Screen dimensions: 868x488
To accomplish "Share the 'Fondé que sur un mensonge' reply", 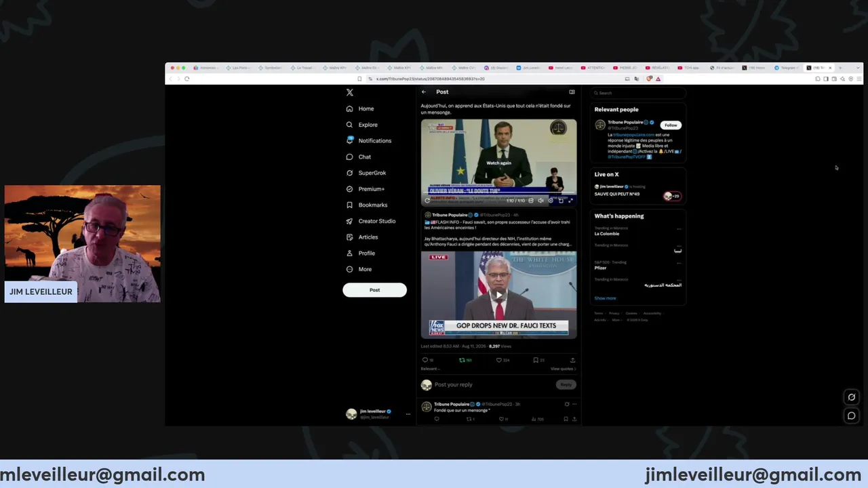I will 574,419.
